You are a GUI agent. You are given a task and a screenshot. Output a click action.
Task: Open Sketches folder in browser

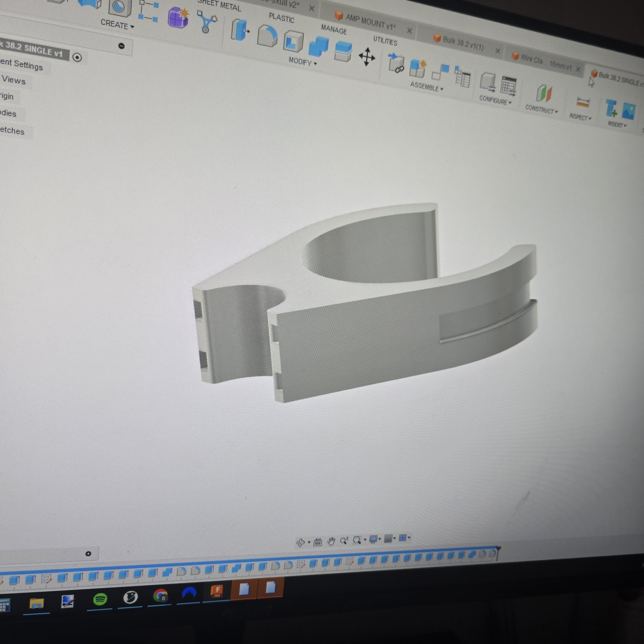(x=12, y=130)
